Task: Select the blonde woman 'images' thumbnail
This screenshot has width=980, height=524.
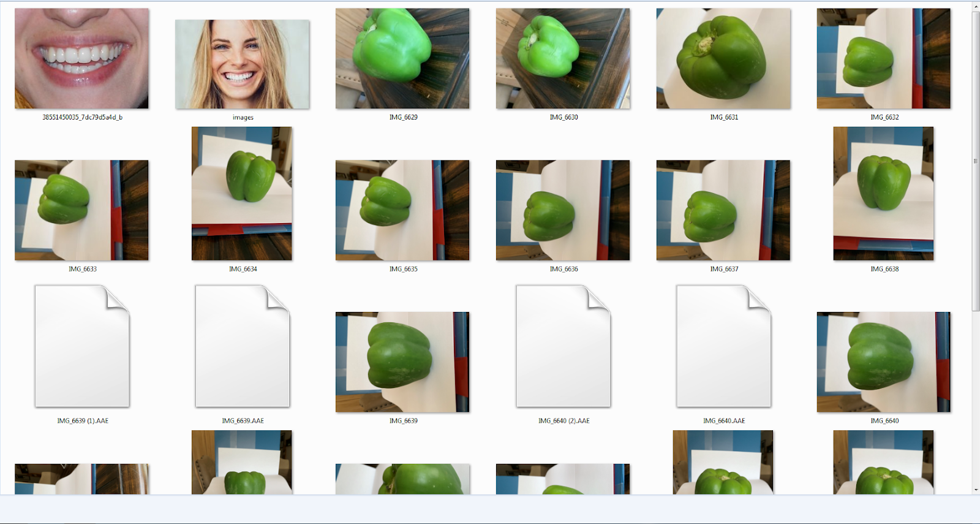Action: tap(242, 64)
